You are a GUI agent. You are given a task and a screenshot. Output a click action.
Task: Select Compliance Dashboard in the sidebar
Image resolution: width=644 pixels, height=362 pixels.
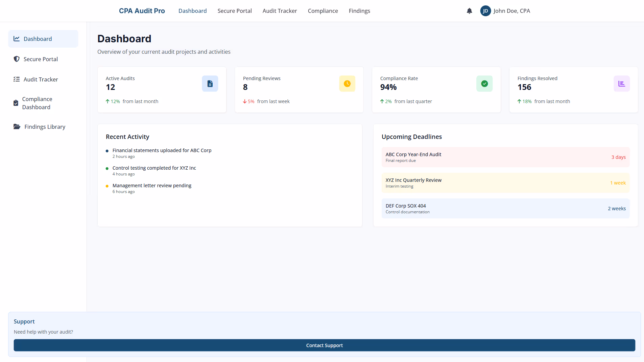(43, 103)
